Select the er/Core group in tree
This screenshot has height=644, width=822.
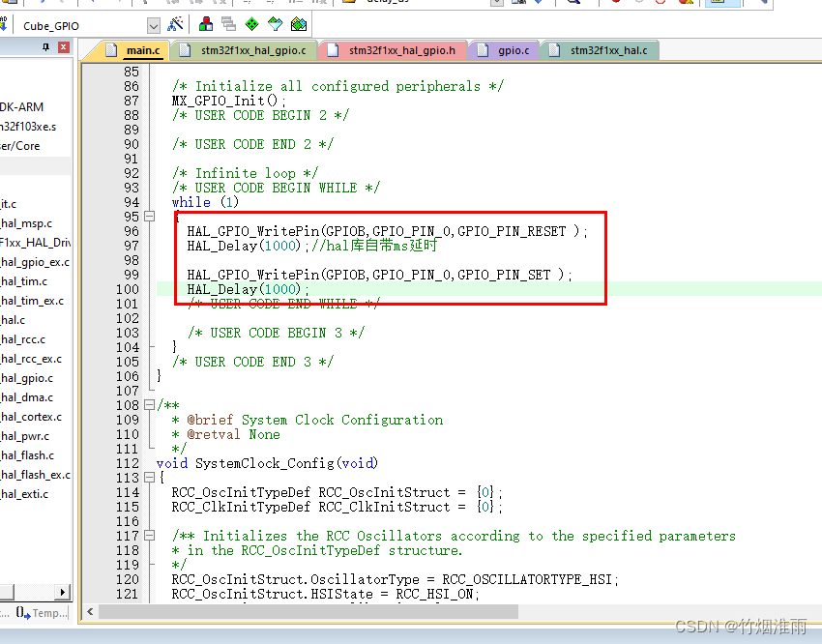20,146
